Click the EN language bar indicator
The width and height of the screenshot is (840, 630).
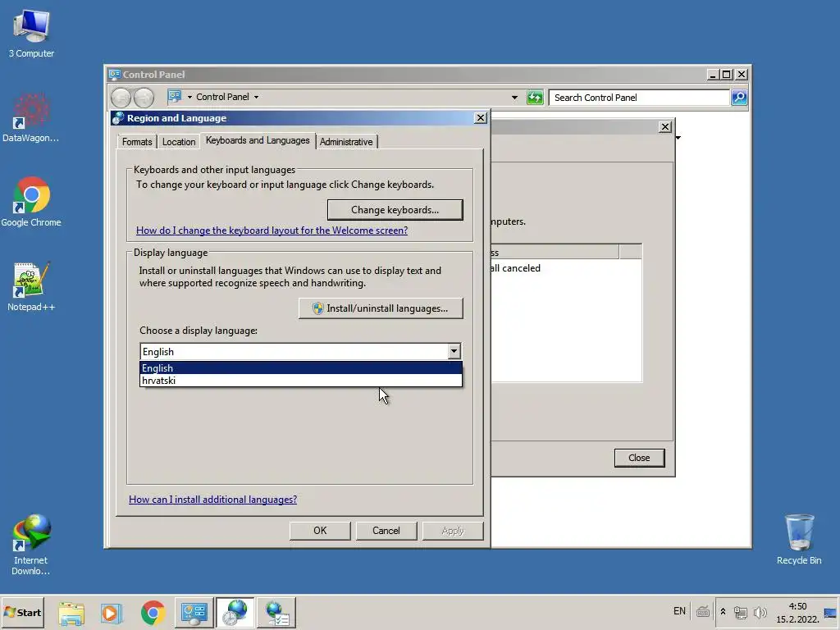point(679,611)
